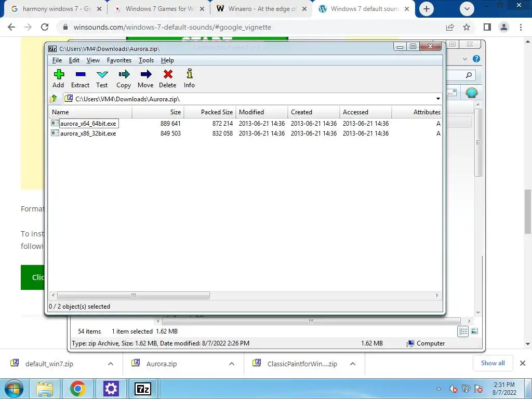Click the Extract toolbar button
Viewport: 532px width, 399px height.
coord(80,79)
